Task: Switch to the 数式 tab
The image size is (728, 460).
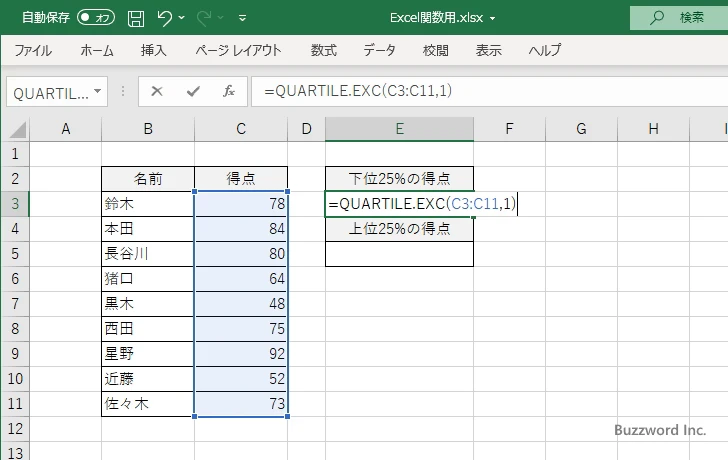Action: [324, 50]
